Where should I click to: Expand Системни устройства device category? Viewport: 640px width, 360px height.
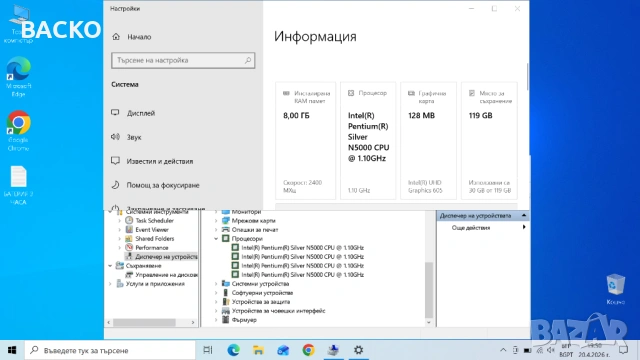pos(216,284)
